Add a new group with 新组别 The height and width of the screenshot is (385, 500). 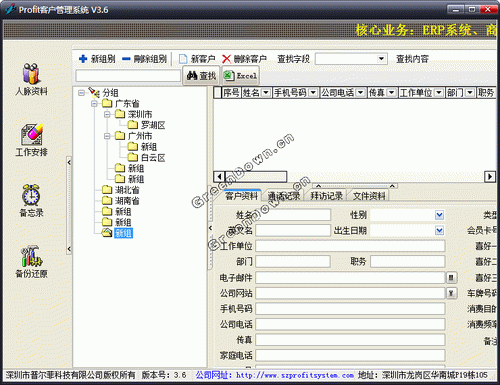coord(97,59)
